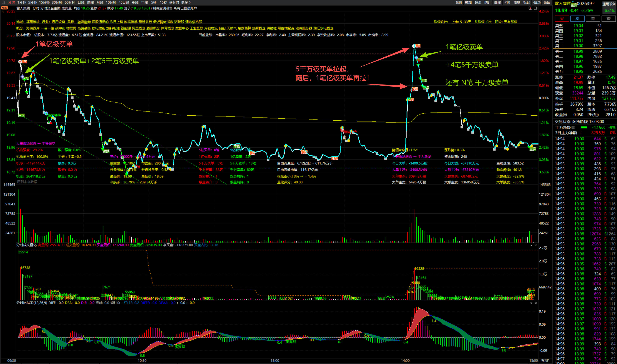Switch to the 日线 daily chart tab

(x=81, y=2)
